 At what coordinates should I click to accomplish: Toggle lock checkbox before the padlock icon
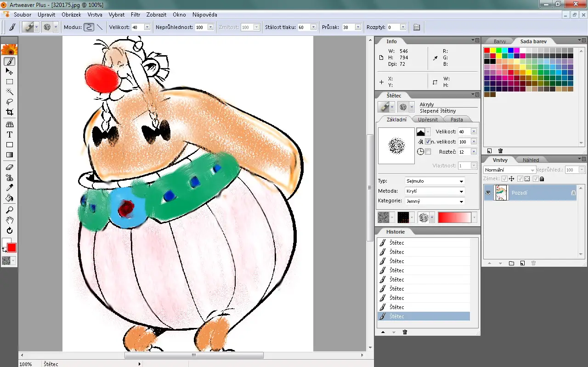535,178
